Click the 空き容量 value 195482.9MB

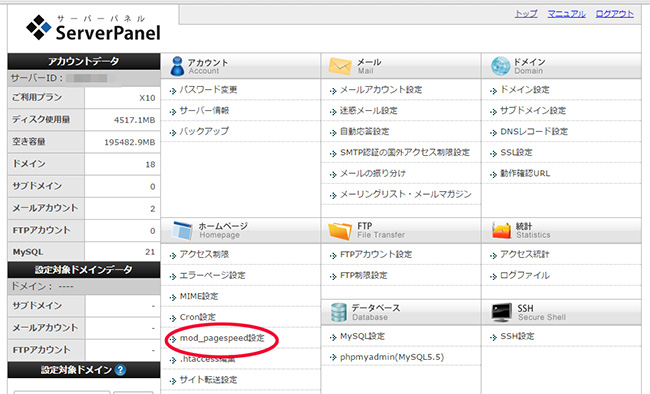click(x=130, y=142)
